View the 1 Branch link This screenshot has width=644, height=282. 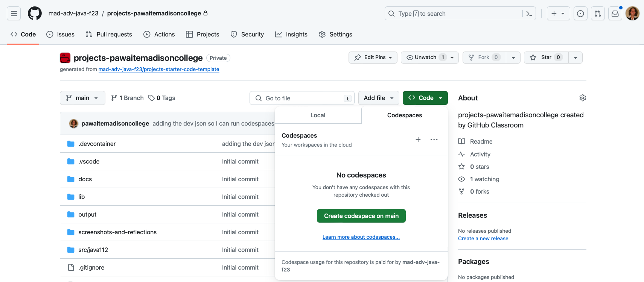[x=127, y=98]
